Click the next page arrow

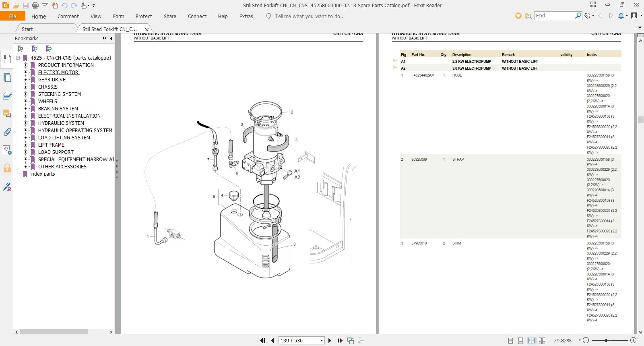click(x=330, y=340)
